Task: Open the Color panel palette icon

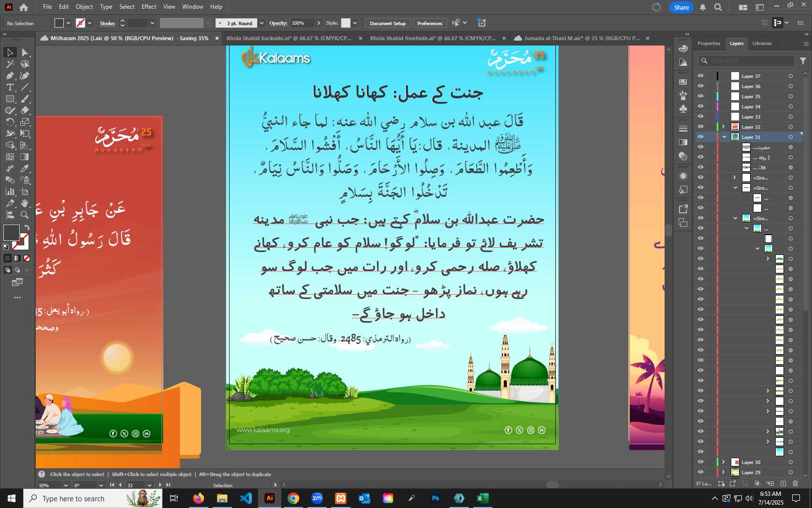Action: [x=683, y=48]
